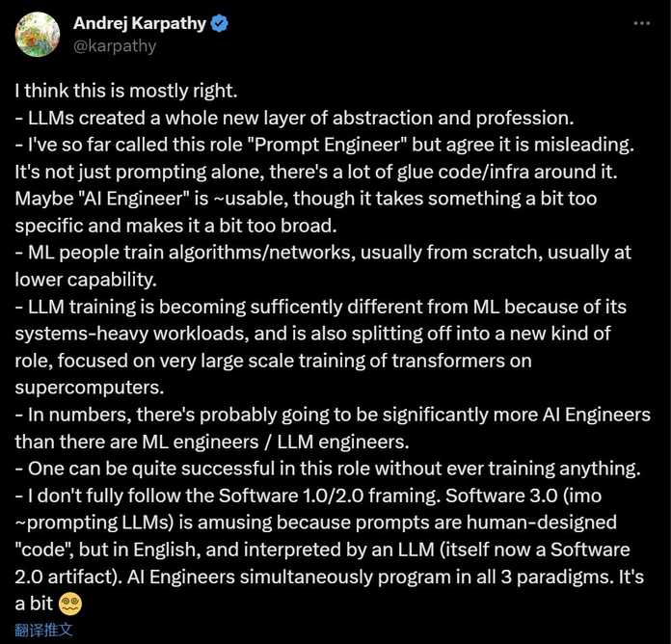The image size is (671, 644).
Task: Open the @karpathy handle link
Action: point(115,45)
